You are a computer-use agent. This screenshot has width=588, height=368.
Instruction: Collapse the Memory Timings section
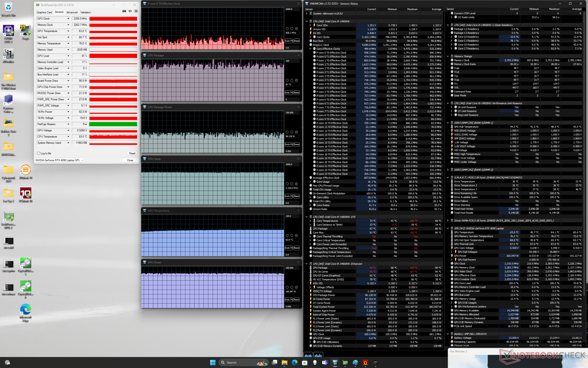pos(448,56)
